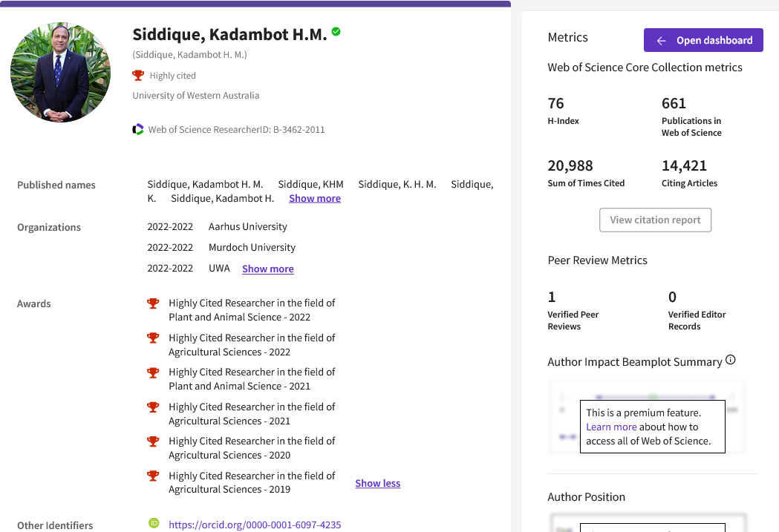Click the Beamplot Summary info icon
The width and height of the screenshot is (779, 532).
(x=731, y=361)
